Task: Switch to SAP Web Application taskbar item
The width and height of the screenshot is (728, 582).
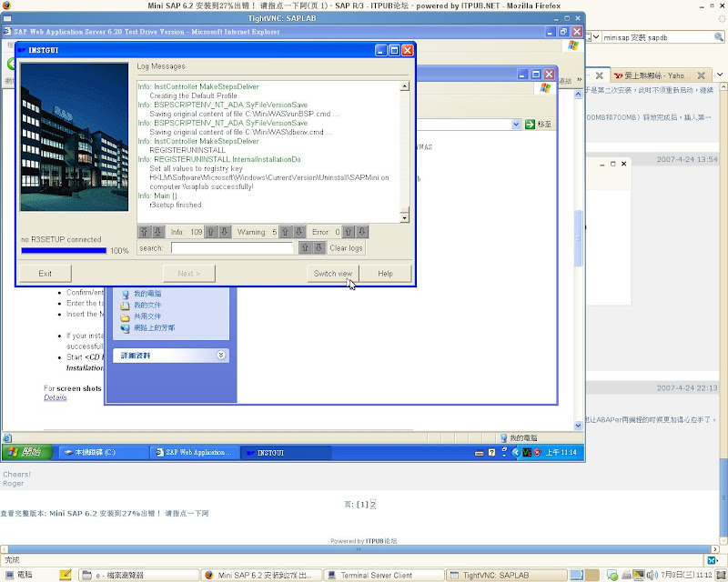Action: [195, 453]
